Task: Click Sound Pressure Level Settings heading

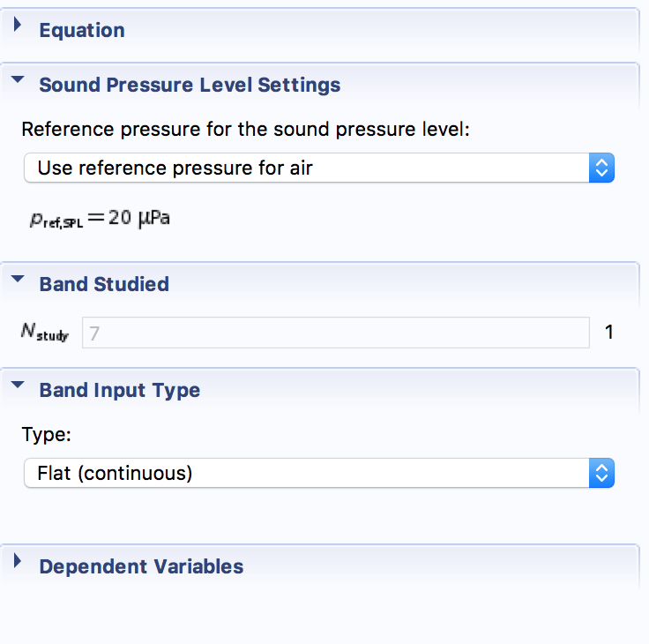Action: pyautogui.click(x=190, y=86)
